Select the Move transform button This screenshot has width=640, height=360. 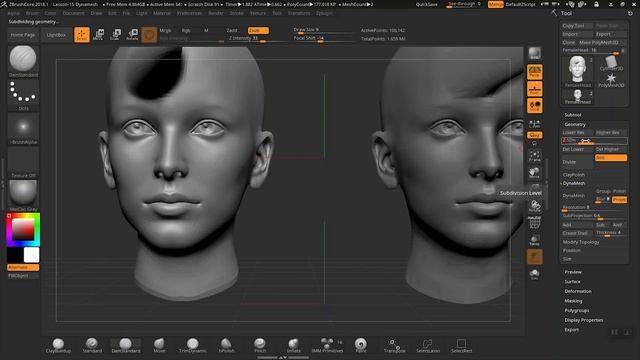click(x=98, y=35)
